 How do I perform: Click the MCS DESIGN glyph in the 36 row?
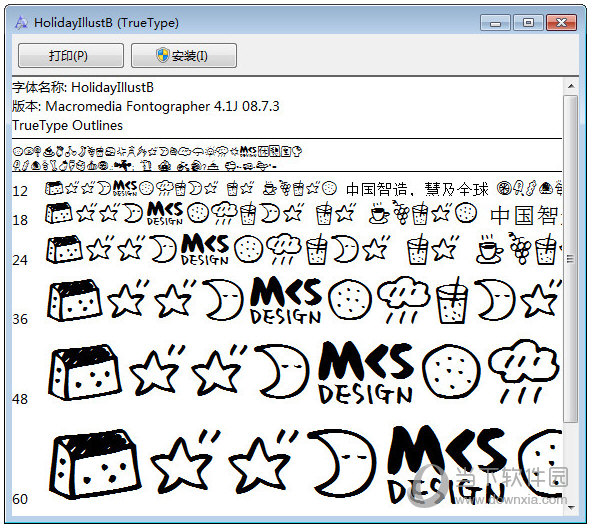287,301
